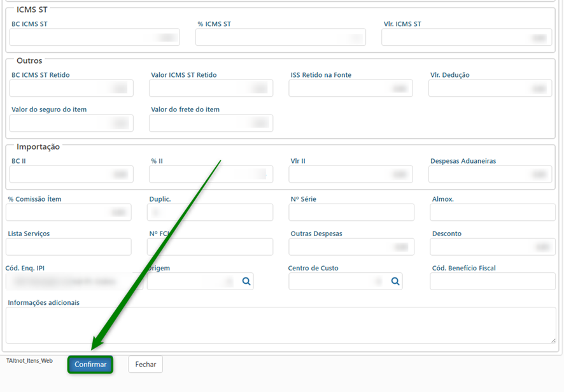Select the % ICMS ST field
Screen dimensions: 564x392
280,38
